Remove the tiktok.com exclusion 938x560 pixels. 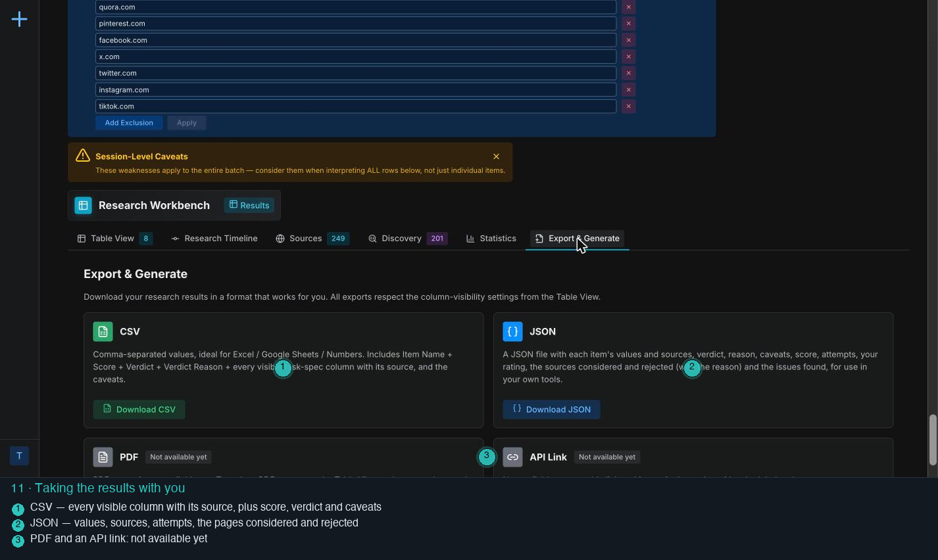pyautogui.click(x=628, y=106)
